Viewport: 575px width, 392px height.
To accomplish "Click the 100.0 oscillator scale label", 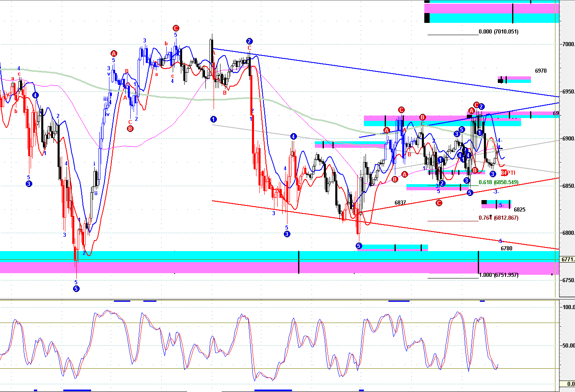I will click(568, 307).
